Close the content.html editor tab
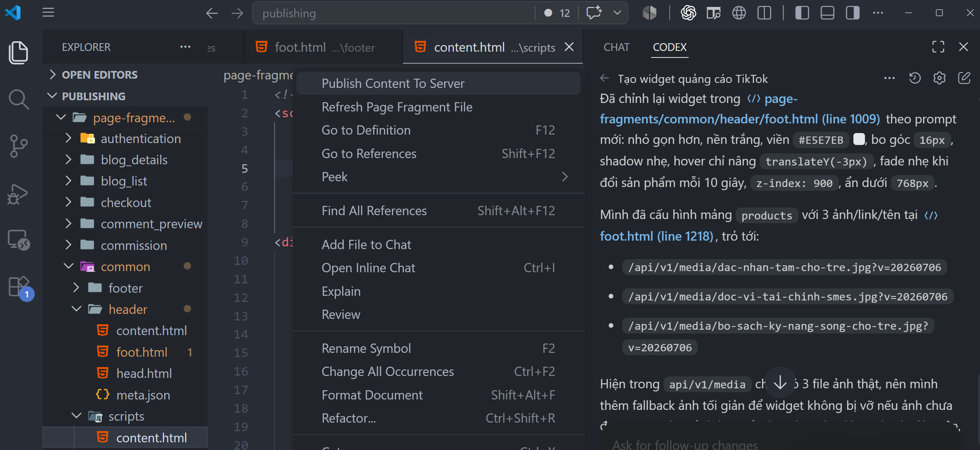This screenshot has width=980, height=450. pyautogui.click(x=569, y=47)
